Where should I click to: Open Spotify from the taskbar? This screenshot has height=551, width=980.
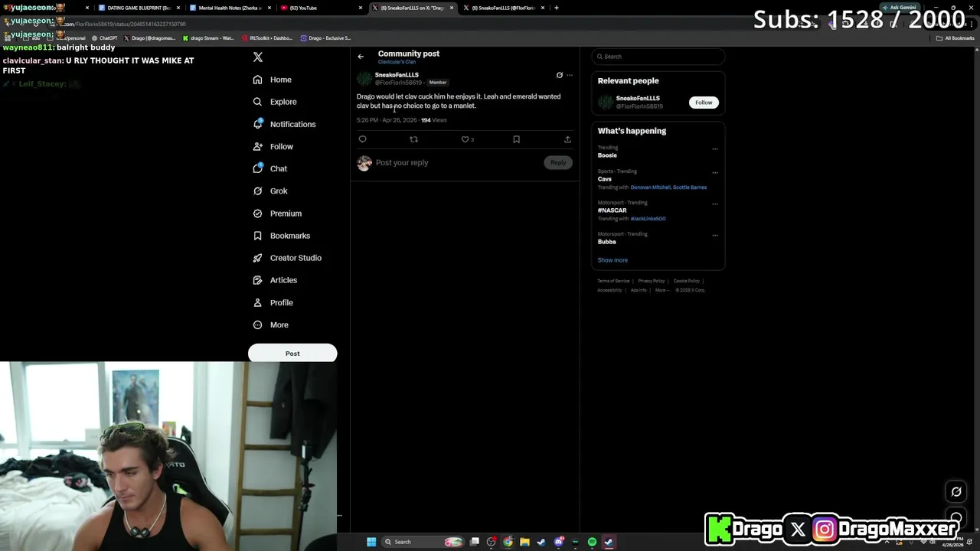pos(592,542)
